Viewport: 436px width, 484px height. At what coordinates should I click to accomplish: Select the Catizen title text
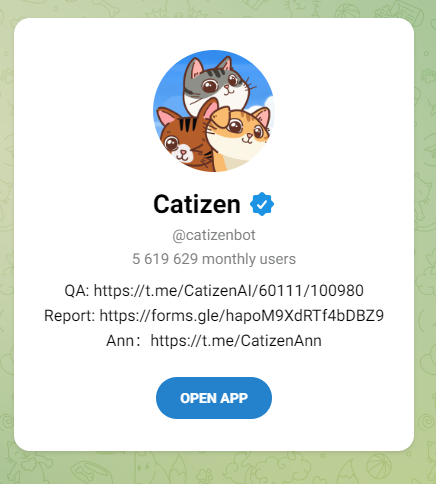[x=197, y=204]
